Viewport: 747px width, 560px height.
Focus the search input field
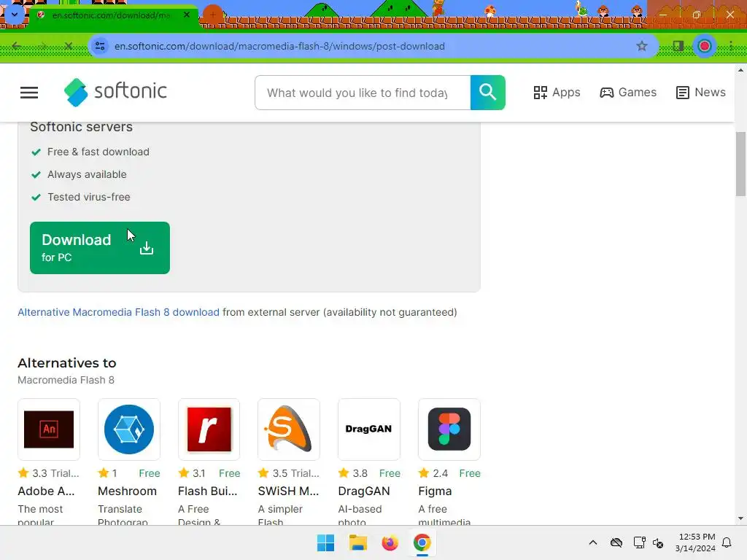pyautogui.click(x=363, y=93)
